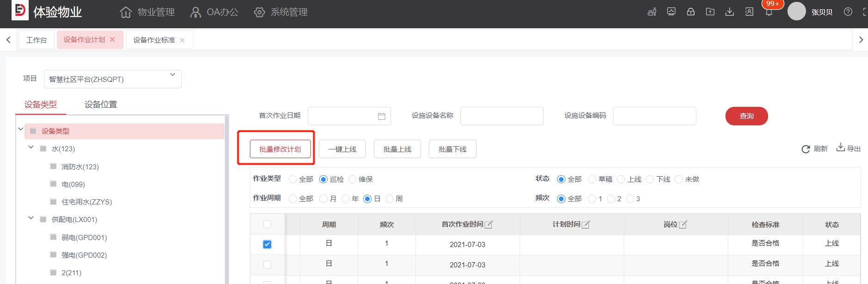Select 维保 radio for 作业类型
Viewport: 868px width, 284px height.
point(353,179)
